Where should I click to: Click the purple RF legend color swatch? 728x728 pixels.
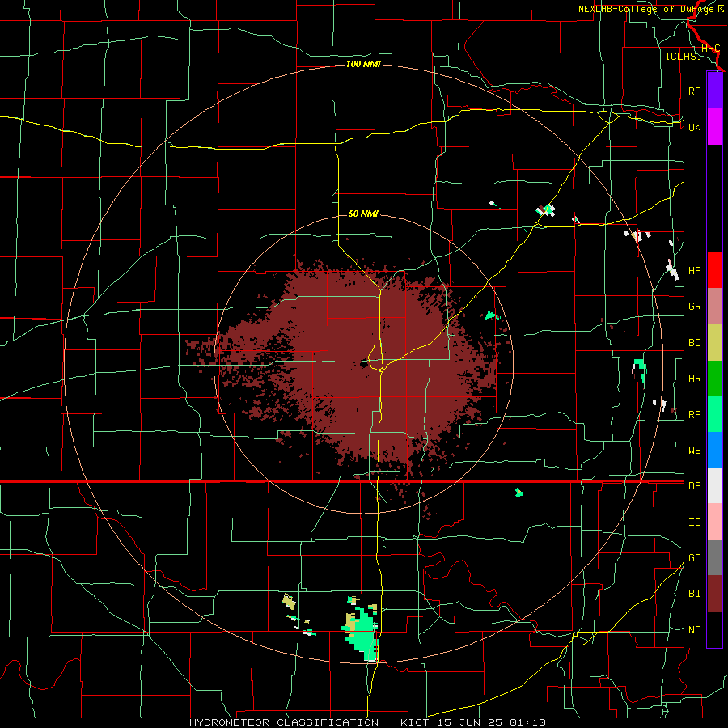(x=714, y=91)
